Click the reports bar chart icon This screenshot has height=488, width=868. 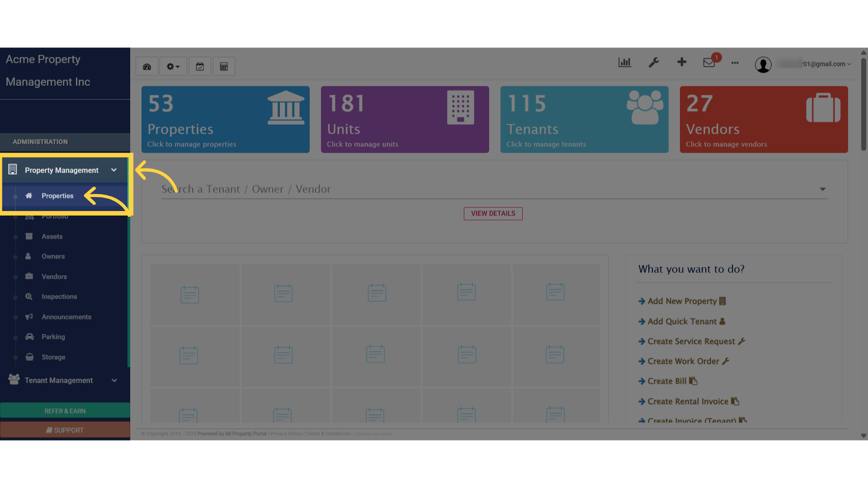click(624, 62)
